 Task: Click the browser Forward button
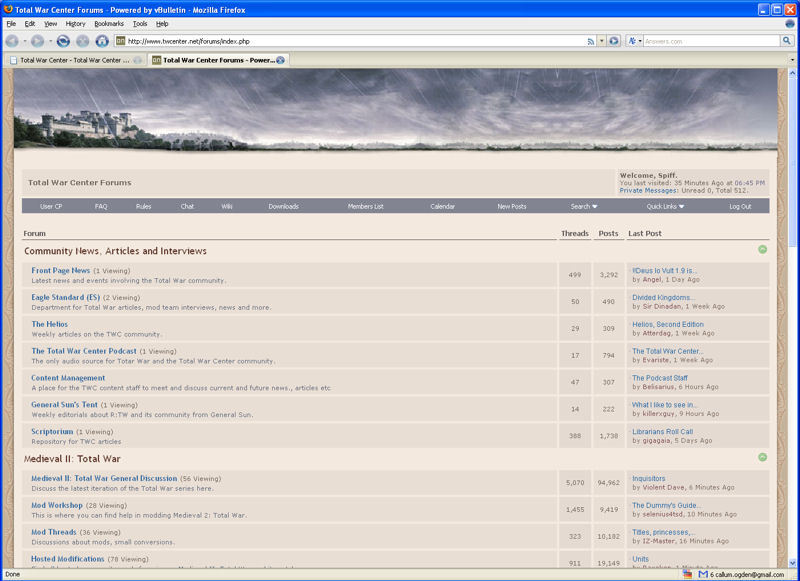pos(37,41)
